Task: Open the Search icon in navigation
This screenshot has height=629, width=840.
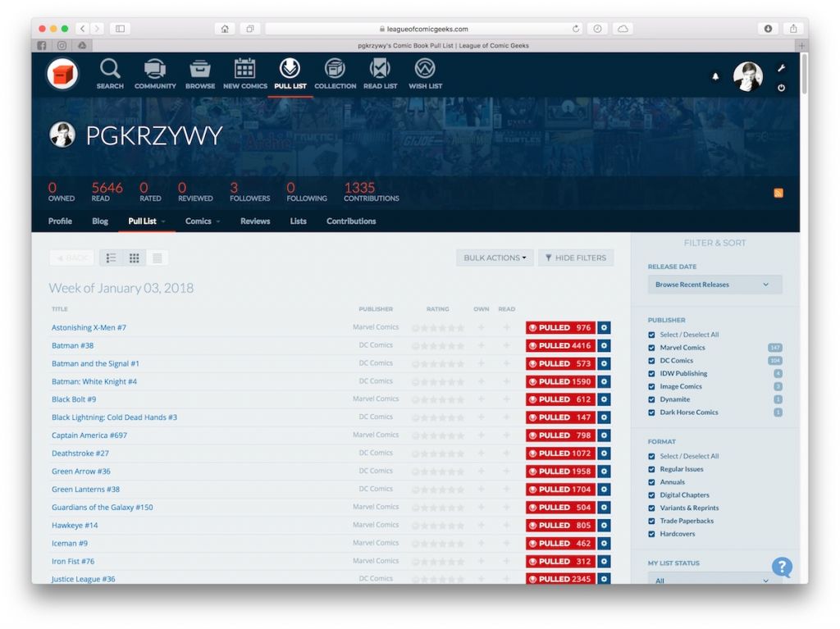Action: click(x=110, y=74)
